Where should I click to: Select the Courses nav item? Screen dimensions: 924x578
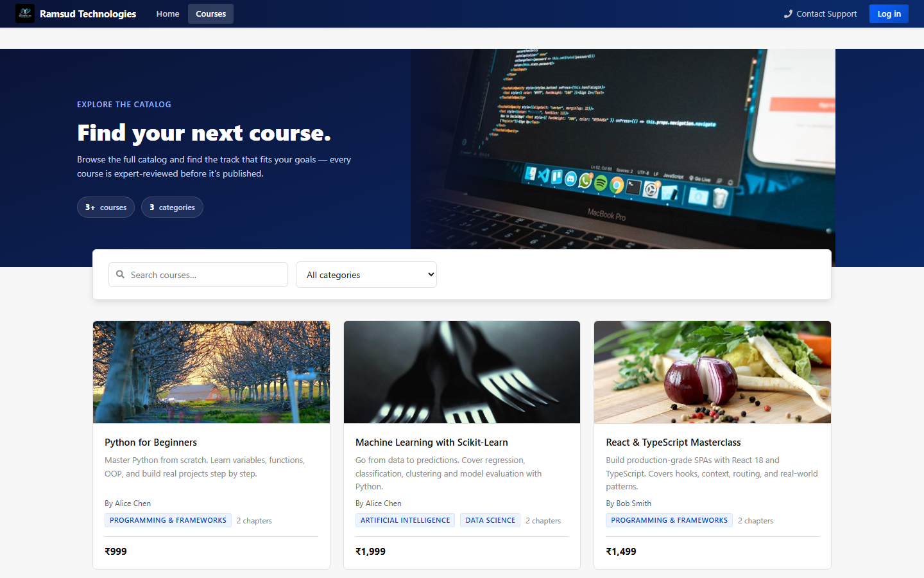coord(210,13)
